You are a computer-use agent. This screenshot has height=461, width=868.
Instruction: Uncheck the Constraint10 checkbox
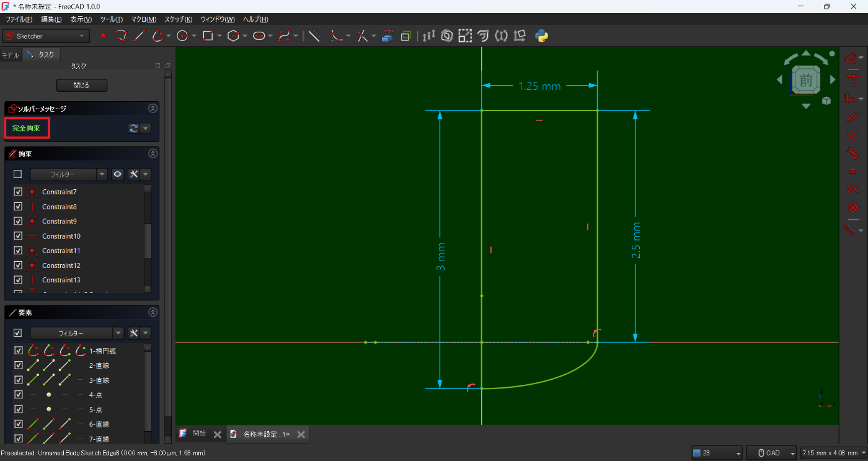18,236
